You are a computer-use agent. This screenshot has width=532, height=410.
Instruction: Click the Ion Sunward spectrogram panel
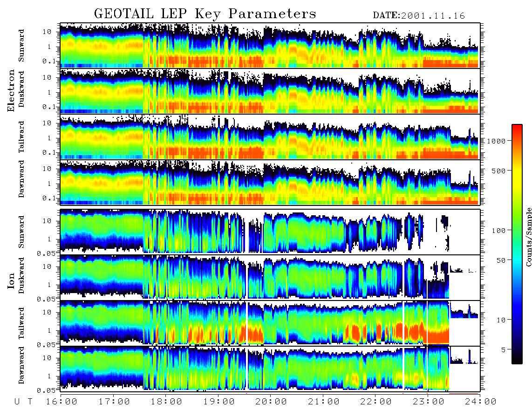pos(270,232)
